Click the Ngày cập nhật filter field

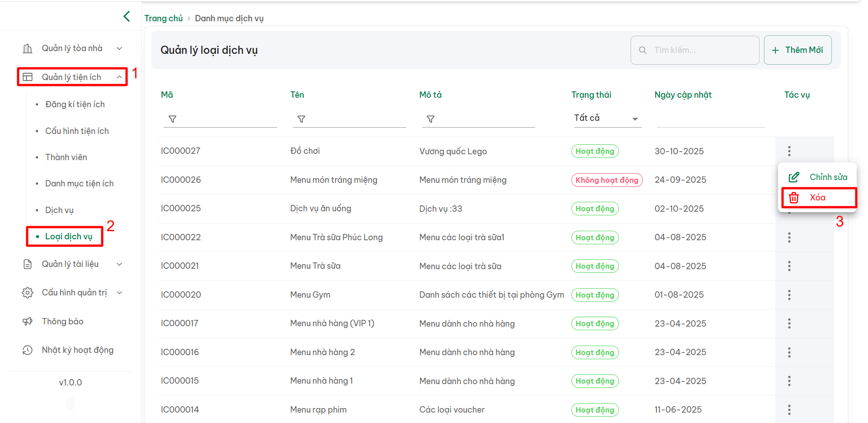[x=710, y=119]
